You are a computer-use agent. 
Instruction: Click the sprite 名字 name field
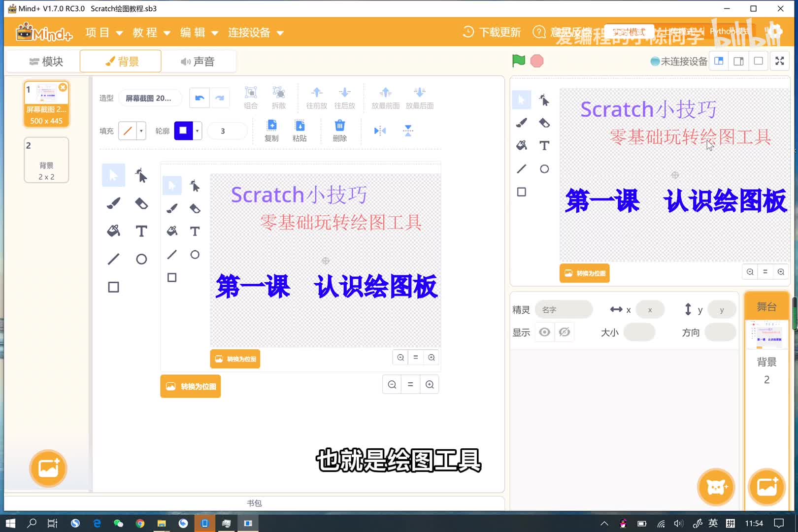[564, 310]
